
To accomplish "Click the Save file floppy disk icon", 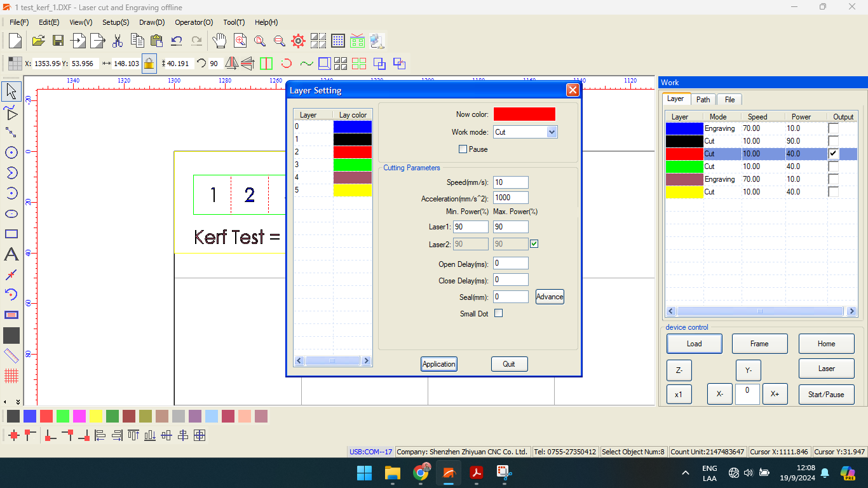I will (58, 41).
